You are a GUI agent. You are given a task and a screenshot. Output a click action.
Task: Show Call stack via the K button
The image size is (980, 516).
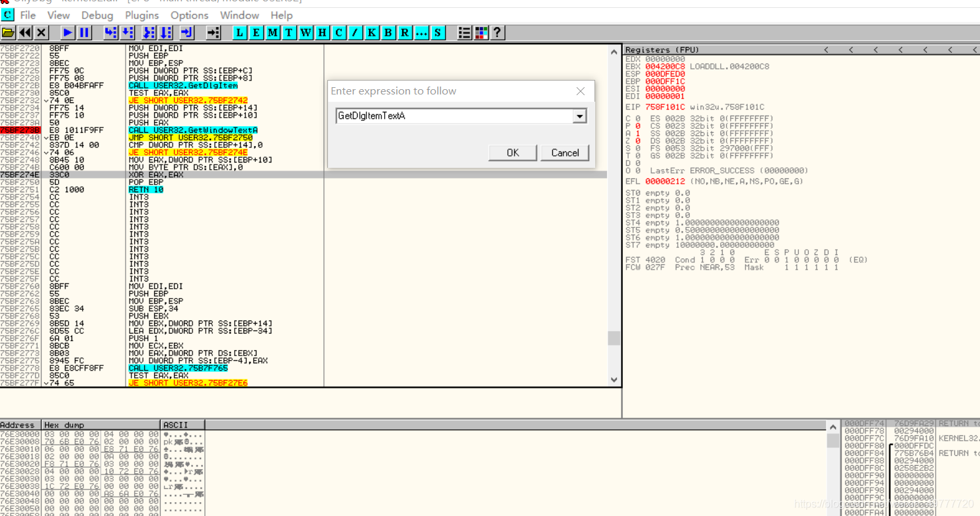[x=372, y=32]
